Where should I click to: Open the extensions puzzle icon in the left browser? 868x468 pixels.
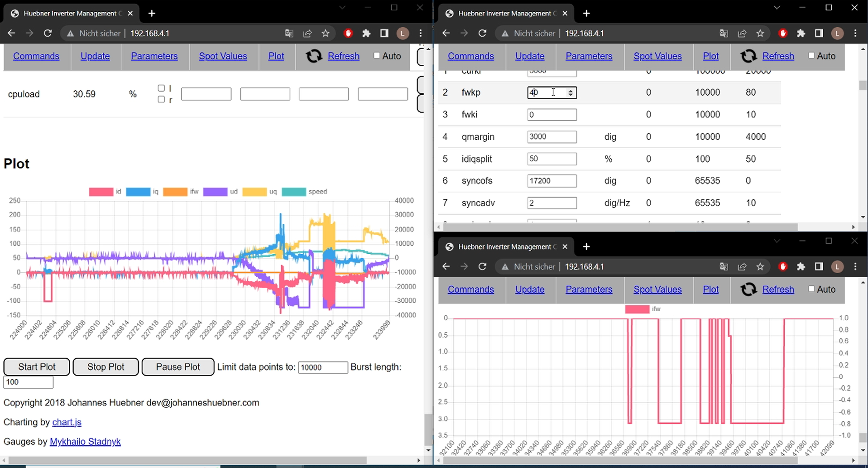coord(366,33)
